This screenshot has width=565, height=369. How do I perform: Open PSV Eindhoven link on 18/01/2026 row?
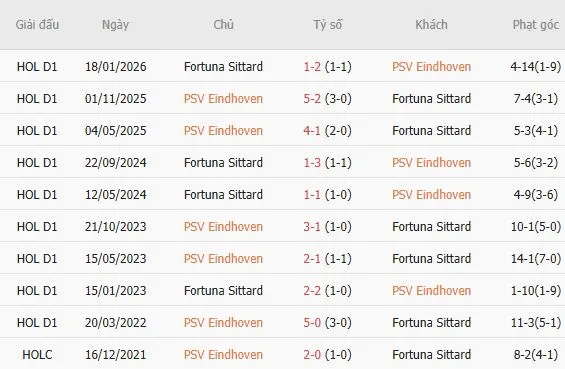[431, 67]
